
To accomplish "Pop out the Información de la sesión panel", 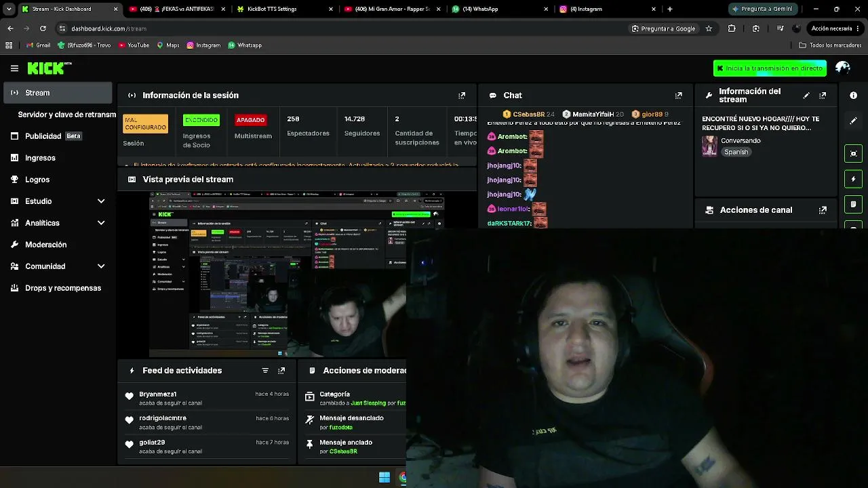I will [x=462, y=96].
